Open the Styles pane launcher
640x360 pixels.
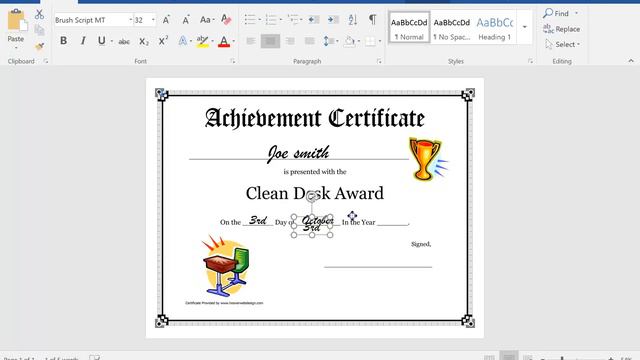click(530, 61)
